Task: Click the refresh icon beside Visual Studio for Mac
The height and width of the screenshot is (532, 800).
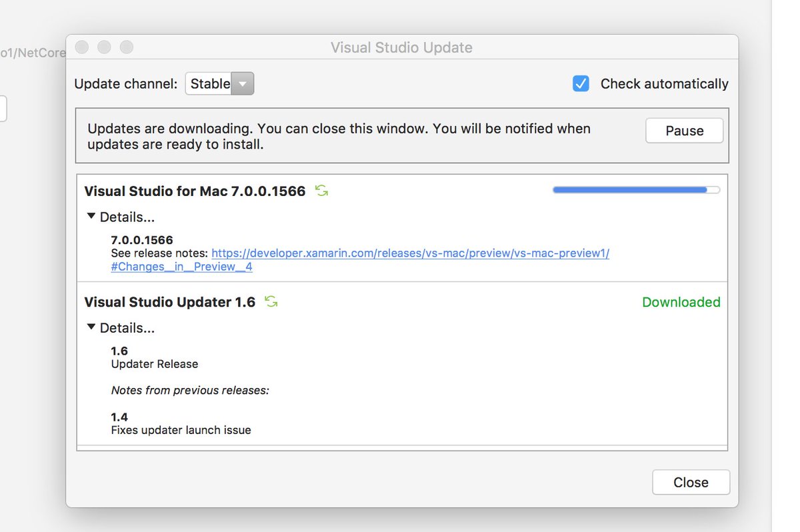Action: click(x=322, y=191)
